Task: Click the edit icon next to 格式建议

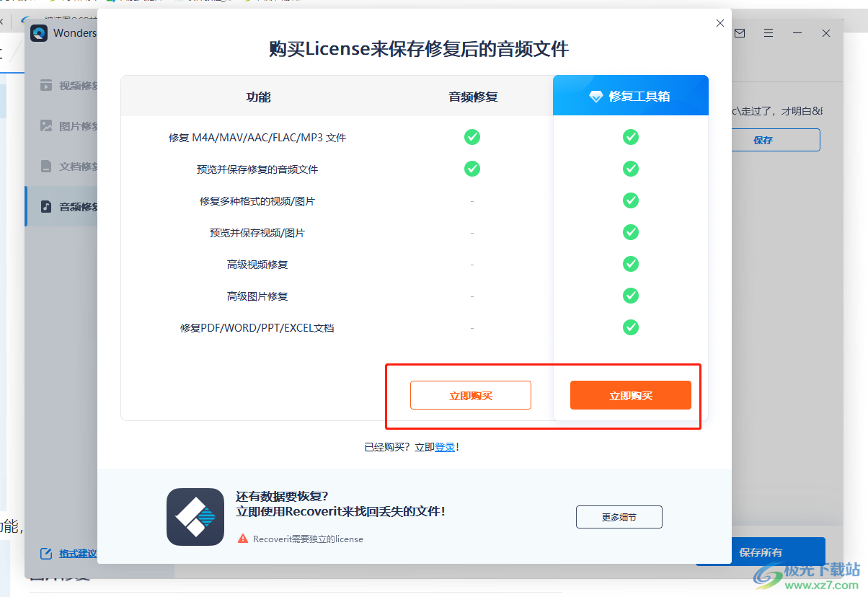Action: [x=46, y=554]
